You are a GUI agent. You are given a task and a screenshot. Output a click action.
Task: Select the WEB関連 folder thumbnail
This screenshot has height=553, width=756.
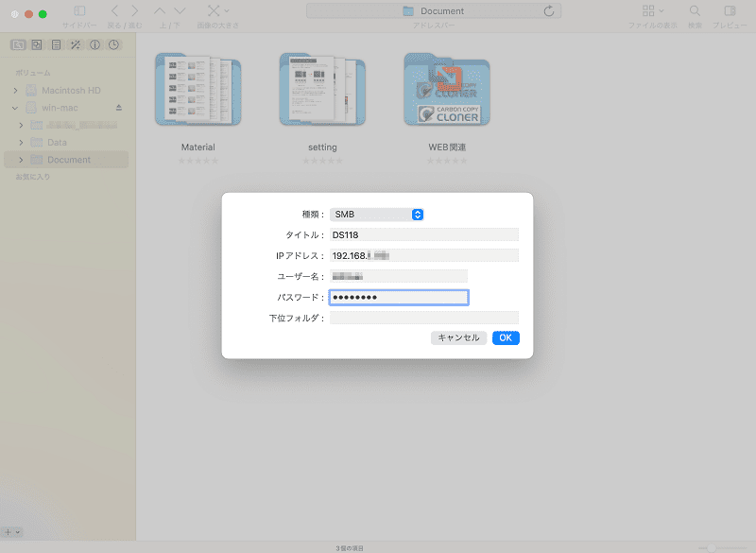(447, 90)
